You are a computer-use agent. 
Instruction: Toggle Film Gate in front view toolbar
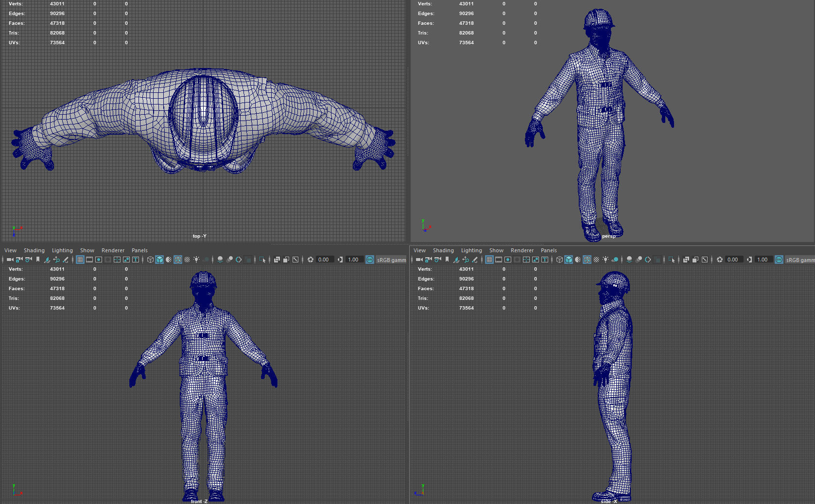pos(89,260)
